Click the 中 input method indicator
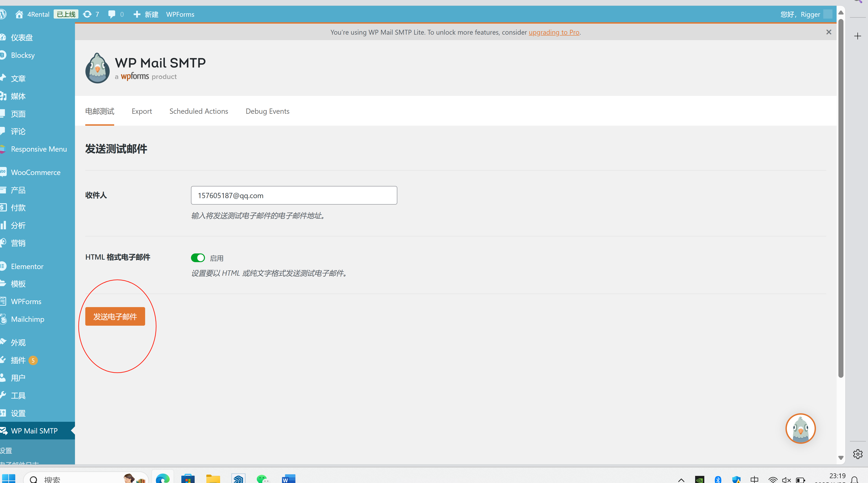The image size is (868, 483). [755, 479]
